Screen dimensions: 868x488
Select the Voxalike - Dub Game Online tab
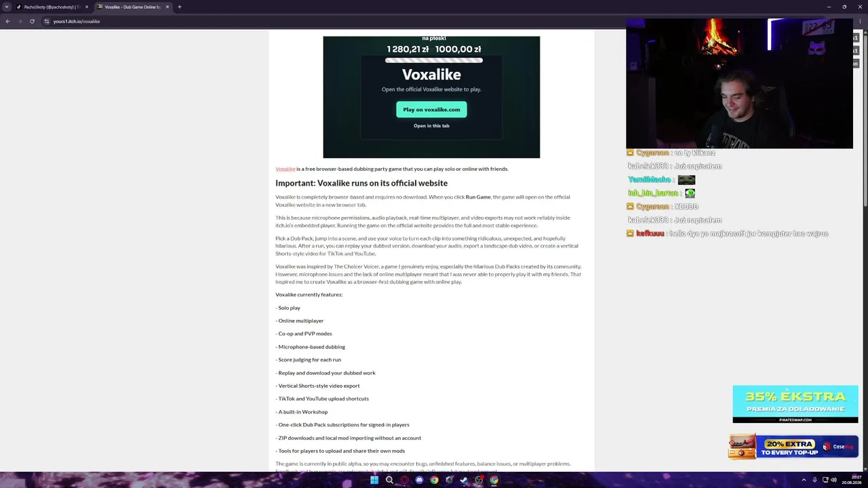pyautogui.click(x=132, y=7)
